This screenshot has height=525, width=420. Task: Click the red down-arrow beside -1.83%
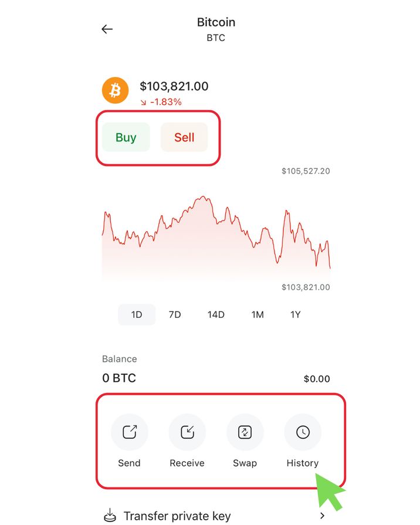pyautogui.click(x=143, y=102)
